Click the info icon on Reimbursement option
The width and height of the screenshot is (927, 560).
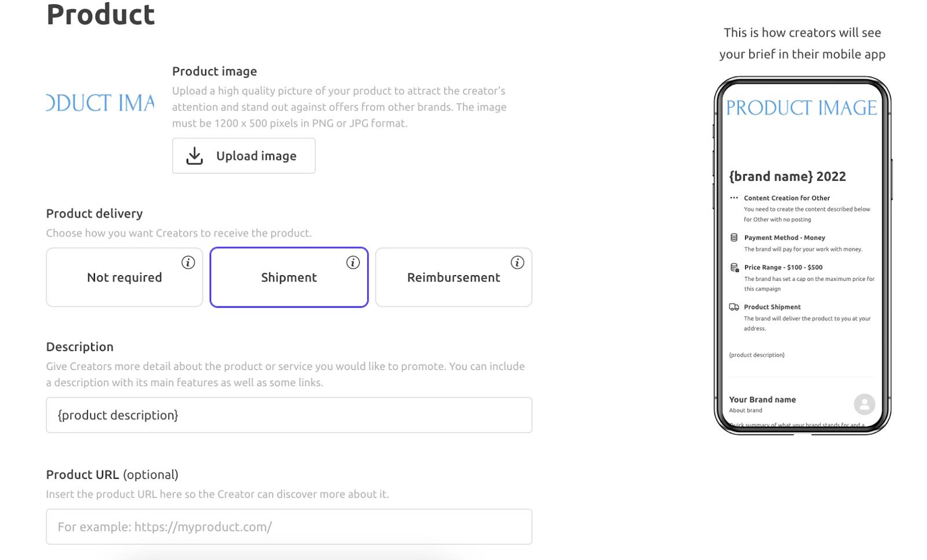[x=517, y=262]
